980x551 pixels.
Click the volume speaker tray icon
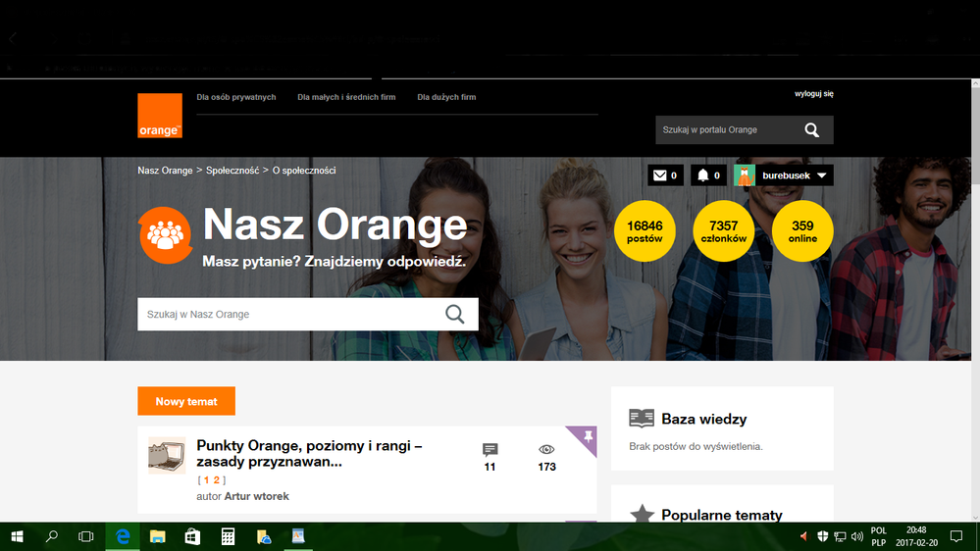(856, 536)
